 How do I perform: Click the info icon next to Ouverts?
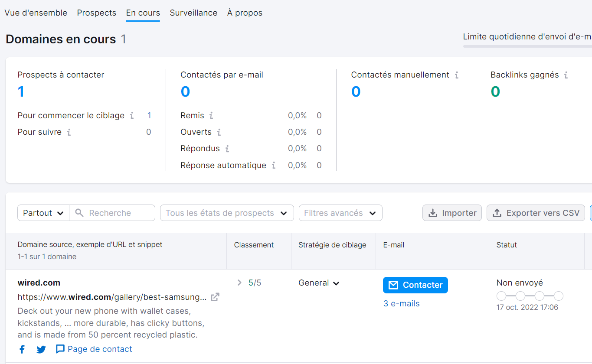[219, 132]
